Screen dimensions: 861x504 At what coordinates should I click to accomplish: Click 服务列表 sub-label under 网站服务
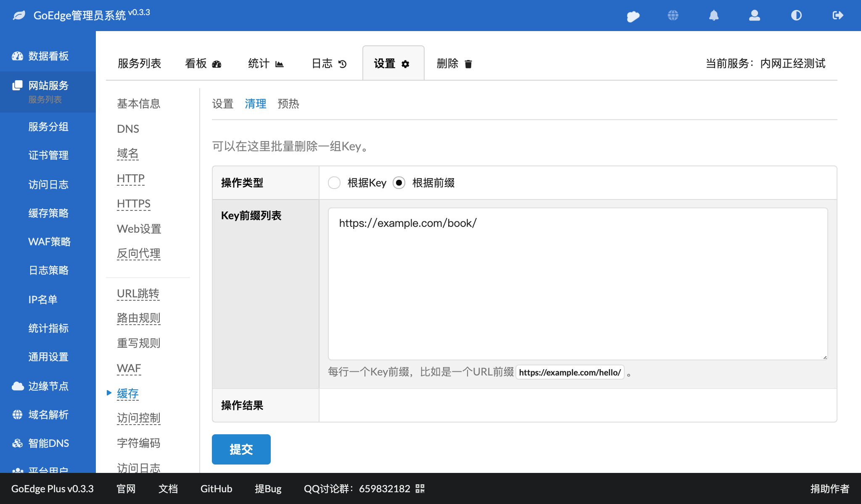[x=45, y=100]
